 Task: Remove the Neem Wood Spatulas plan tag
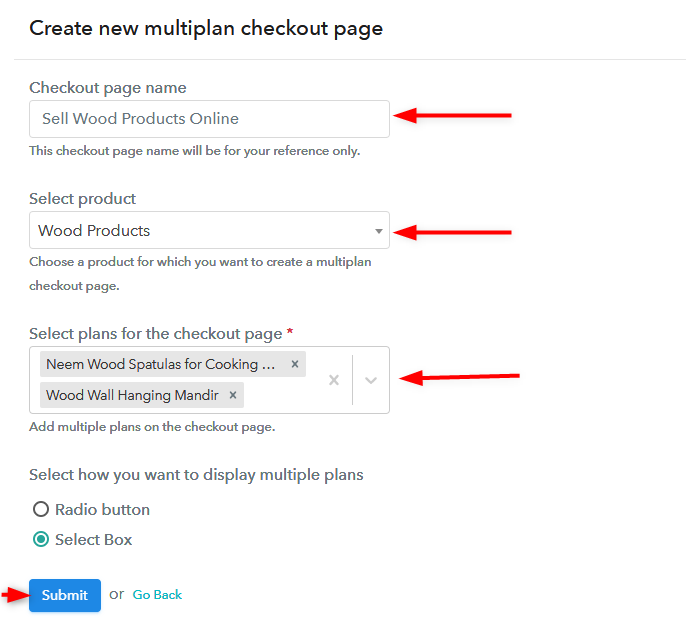coord(295,364)
